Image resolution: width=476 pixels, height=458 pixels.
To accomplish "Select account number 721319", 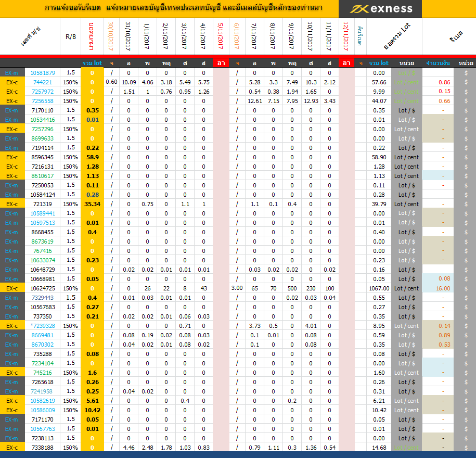I will click(x=43, y=204).
